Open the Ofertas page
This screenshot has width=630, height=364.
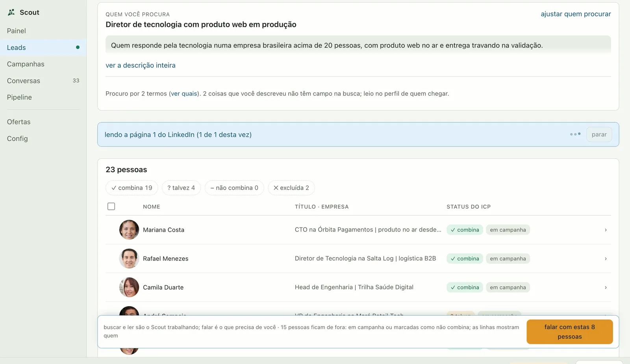tap(19, 122)
